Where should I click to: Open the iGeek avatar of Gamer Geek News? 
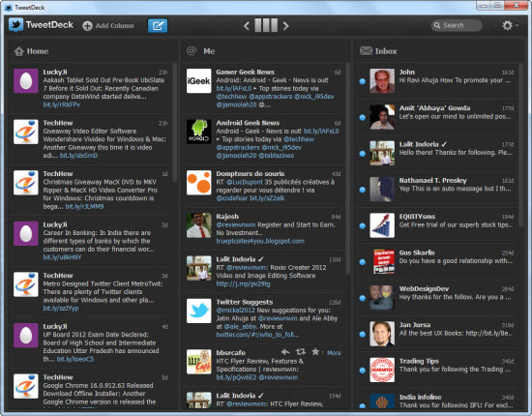pyautogui.click(x=199, y=80)
